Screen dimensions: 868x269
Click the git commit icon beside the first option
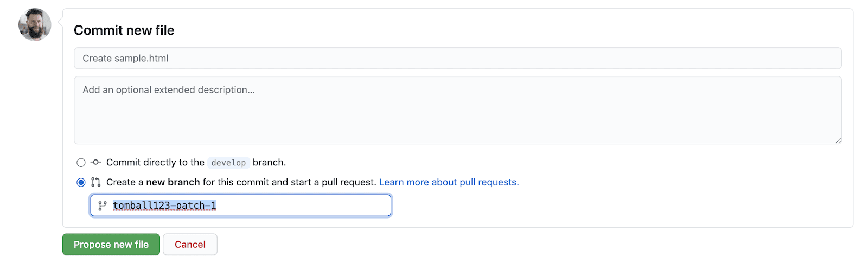pos(96,162)
